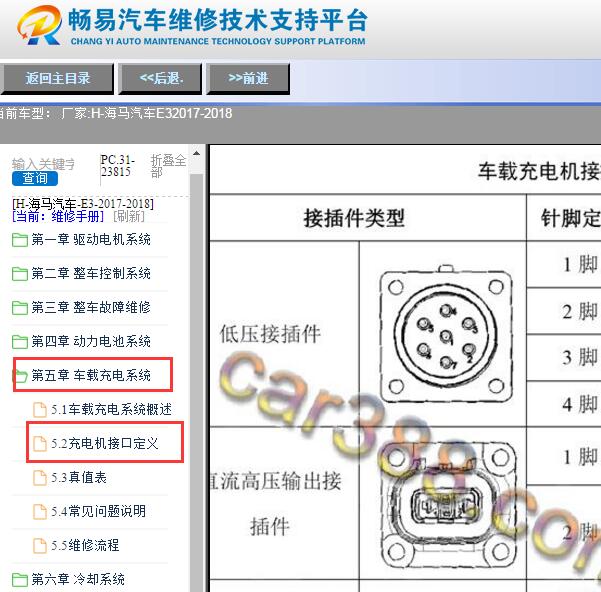Go forward with >>前进 button

(248, 79)
